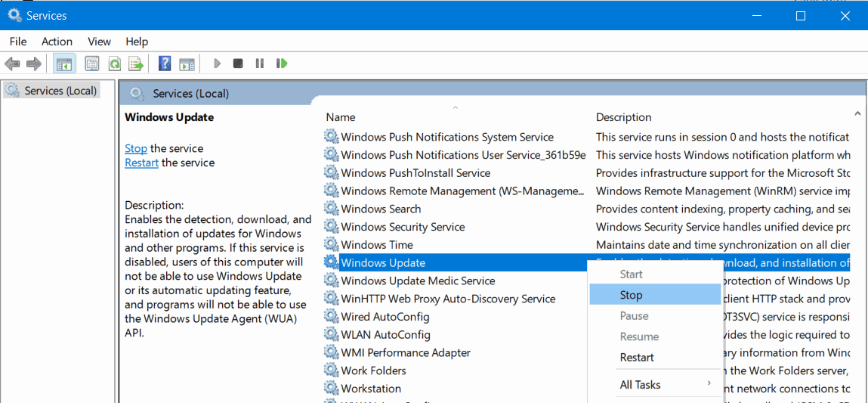Screen dimensions: 868x403
Task: Click the scrollbar up arrow in services list
Action: (858, 113)
